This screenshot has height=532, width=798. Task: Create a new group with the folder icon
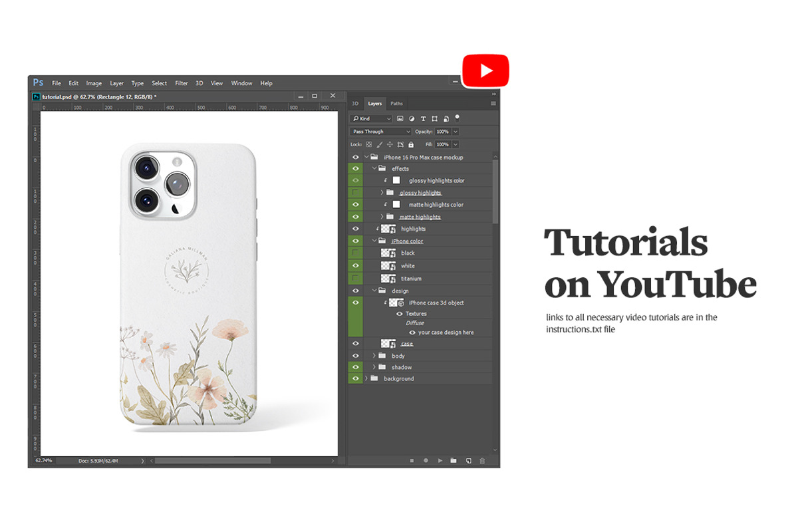[x=454, y=460]
